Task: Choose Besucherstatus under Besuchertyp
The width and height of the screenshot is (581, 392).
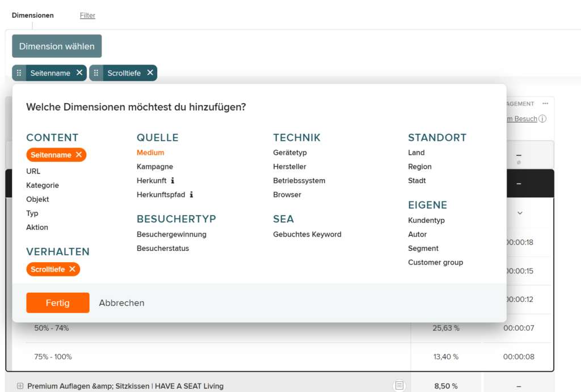Action: pos(163,248)
